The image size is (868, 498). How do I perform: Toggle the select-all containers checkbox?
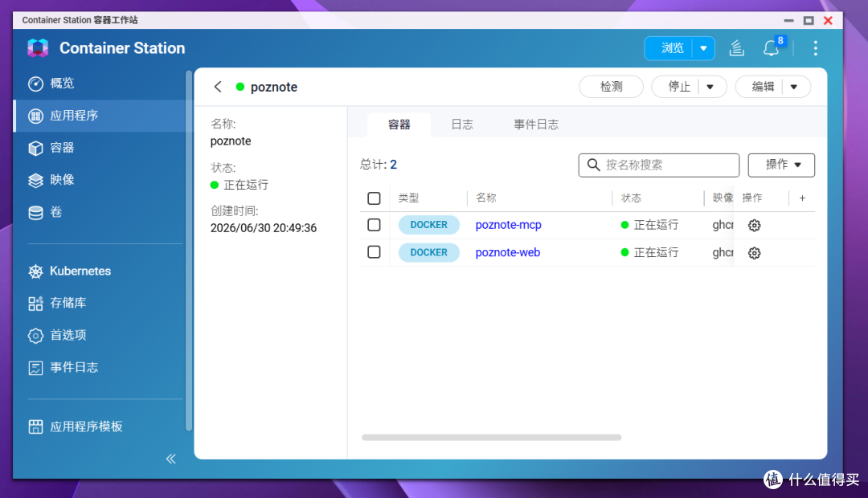pos(375,198)
